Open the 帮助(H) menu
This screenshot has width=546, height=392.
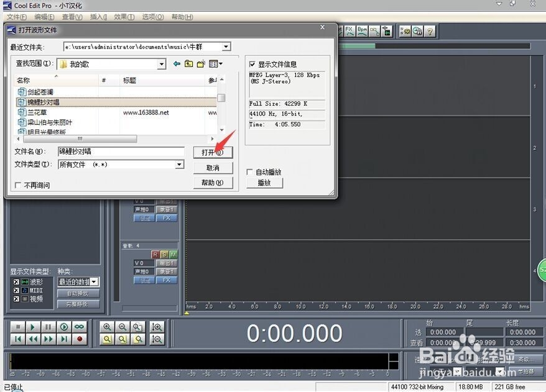coord(182,17)
